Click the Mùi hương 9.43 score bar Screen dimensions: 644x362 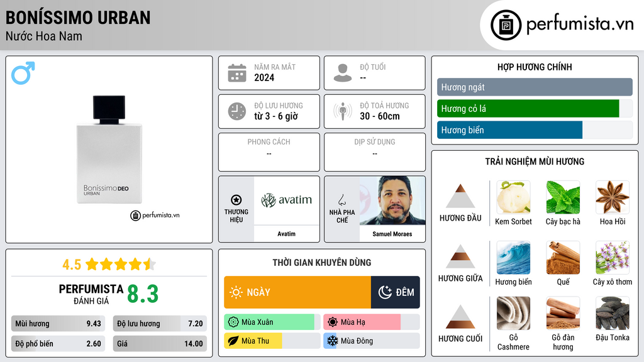(x=58, y=324)
